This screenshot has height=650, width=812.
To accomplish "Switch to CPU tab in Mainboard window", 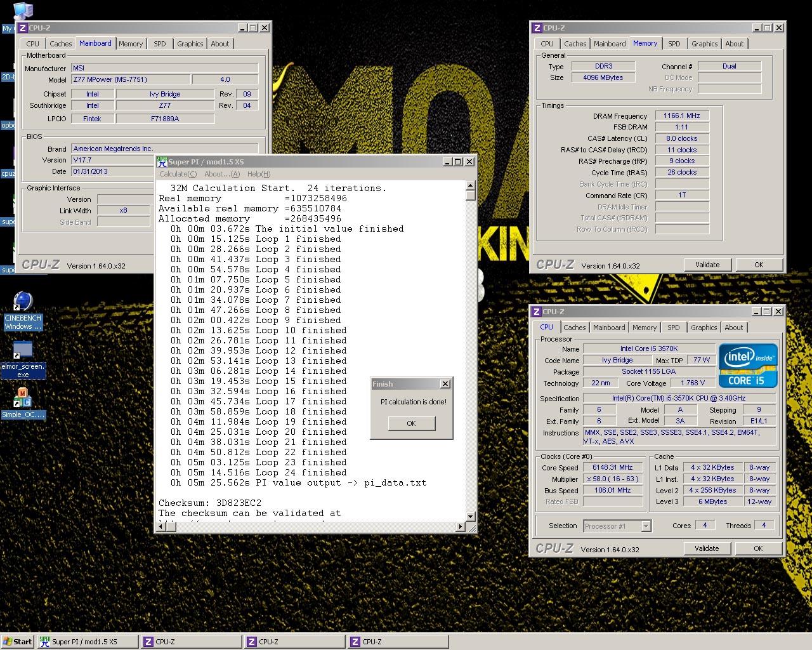I will tap(33, 44).
